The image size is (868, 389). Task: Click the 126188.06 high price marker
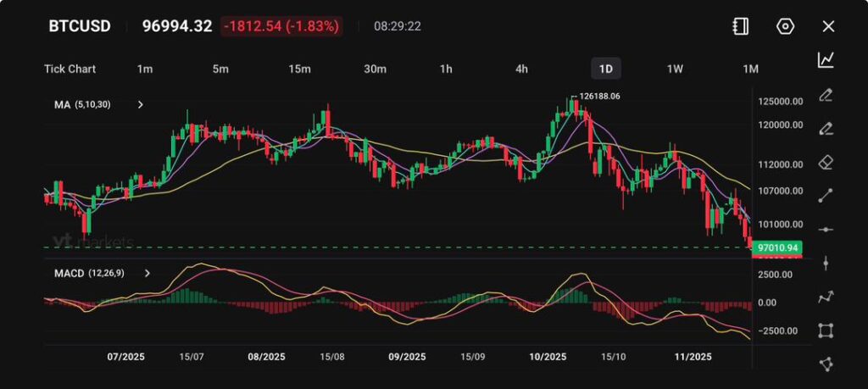click(x=599, y=97)
